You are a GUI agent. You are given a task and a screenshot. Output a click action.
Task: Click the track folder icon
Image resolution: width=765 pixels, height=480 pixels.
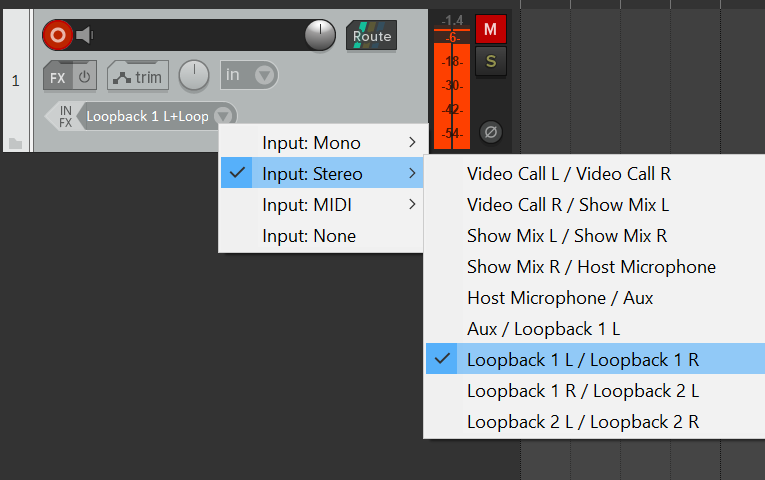click(16, 143)
